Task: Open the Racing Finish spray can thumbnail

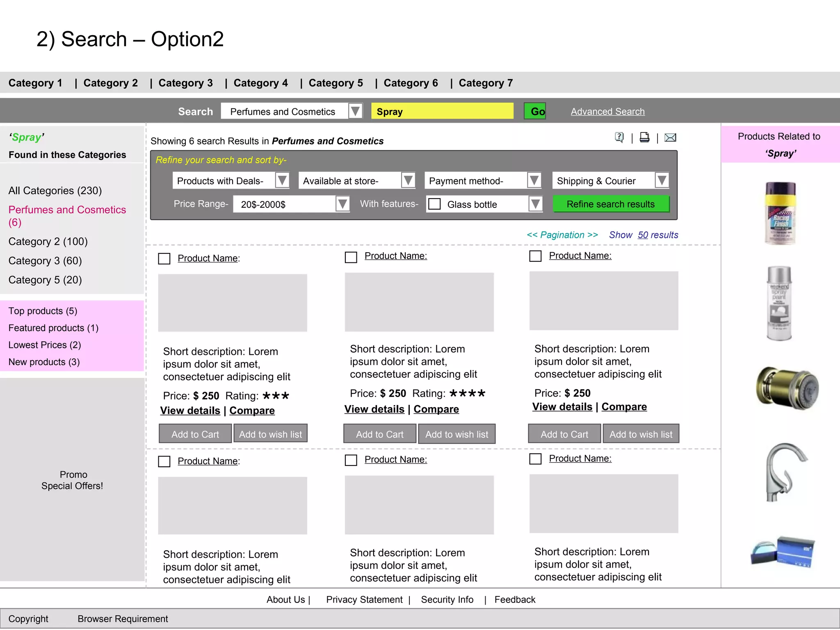Action: 781,213
